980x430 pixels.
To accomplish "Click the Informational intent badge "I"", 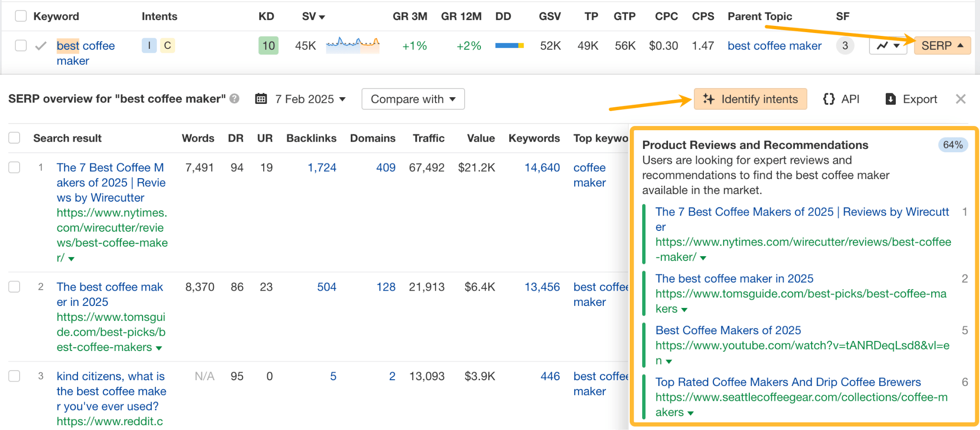I will tap(149, 45).
